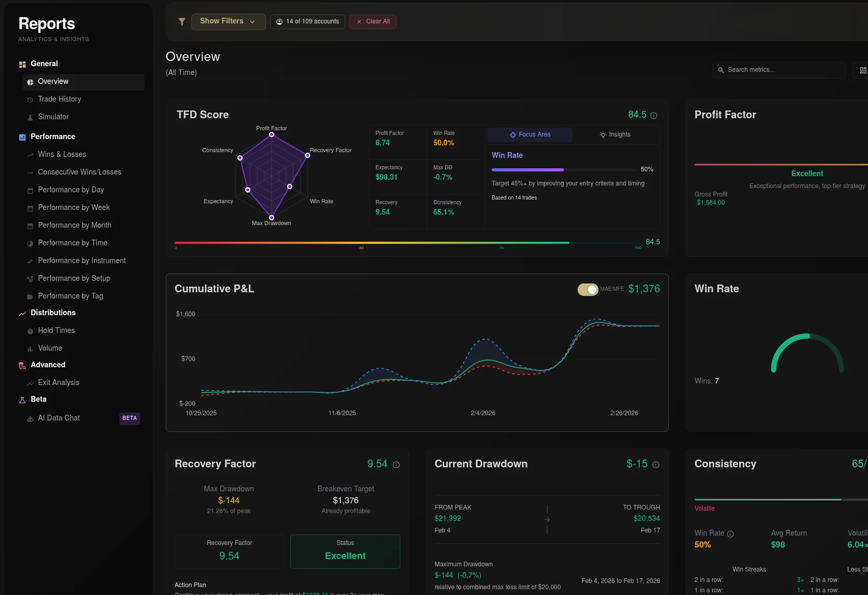Click the Current Drawdown info icon
The image size is (868, 595).
(656, 465)
